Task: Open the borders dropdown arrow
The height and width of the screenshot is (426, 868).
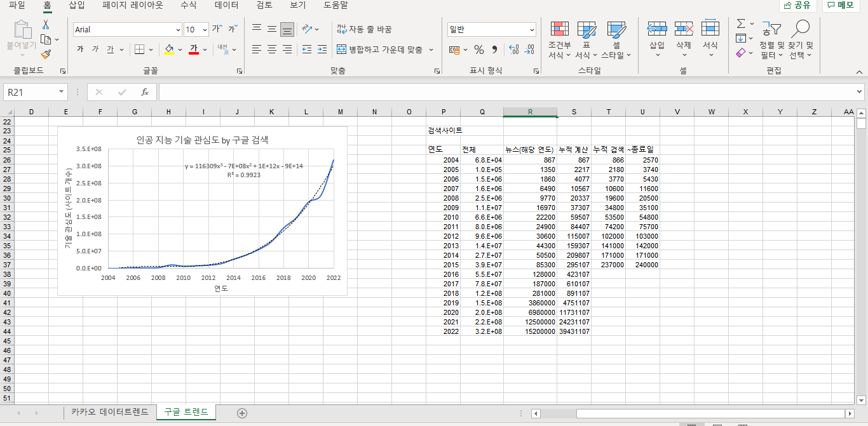Action: click(x=150, y=49)
